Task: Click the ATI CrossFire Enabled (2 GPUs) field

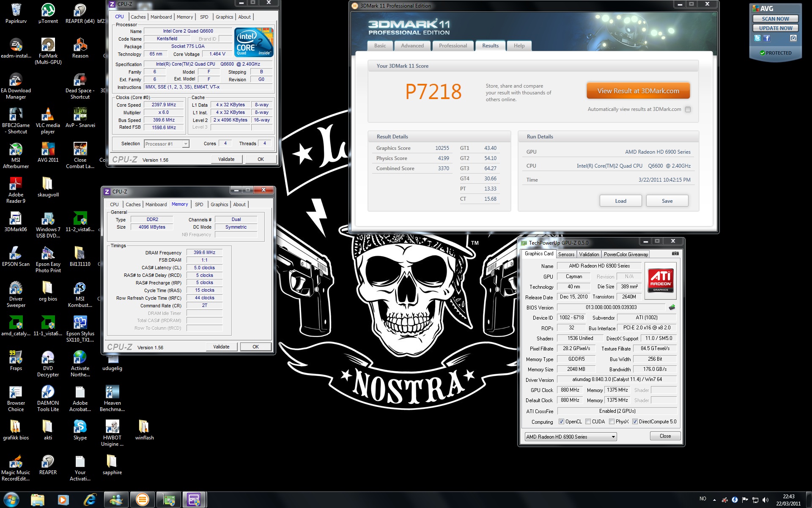Action: [617, 411]
